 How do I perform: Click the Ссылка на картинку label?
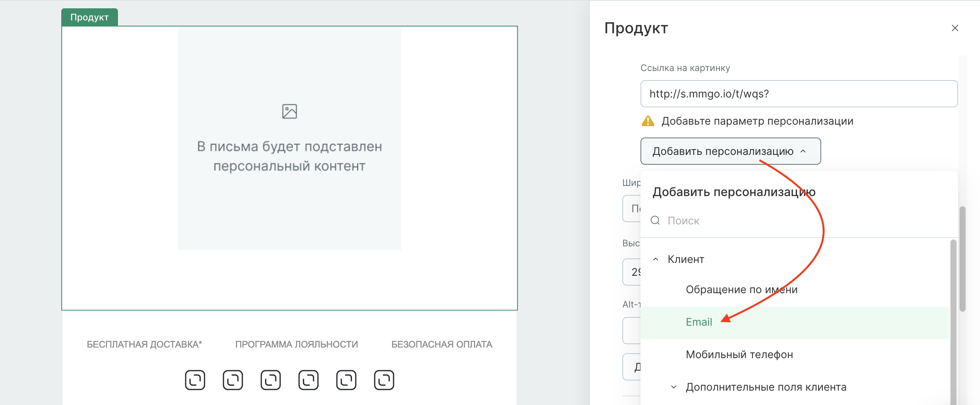(x=685, y=68)
